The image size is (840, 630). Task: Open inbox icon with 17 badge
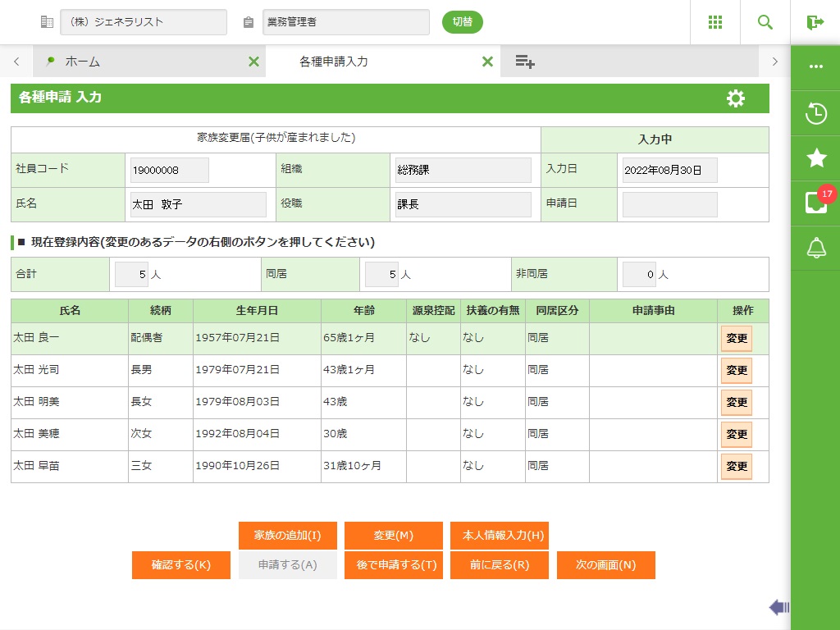815,203
